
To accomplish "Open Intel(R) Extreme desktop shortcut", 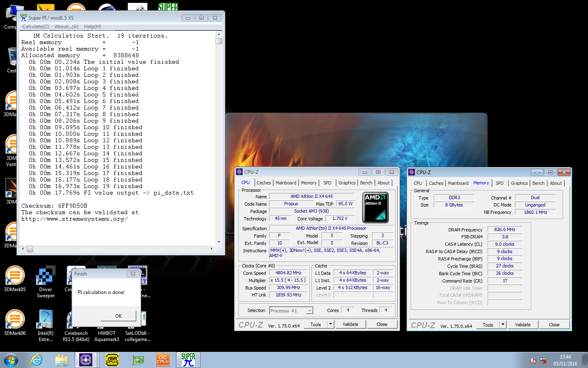I will [x=46, y=325].
